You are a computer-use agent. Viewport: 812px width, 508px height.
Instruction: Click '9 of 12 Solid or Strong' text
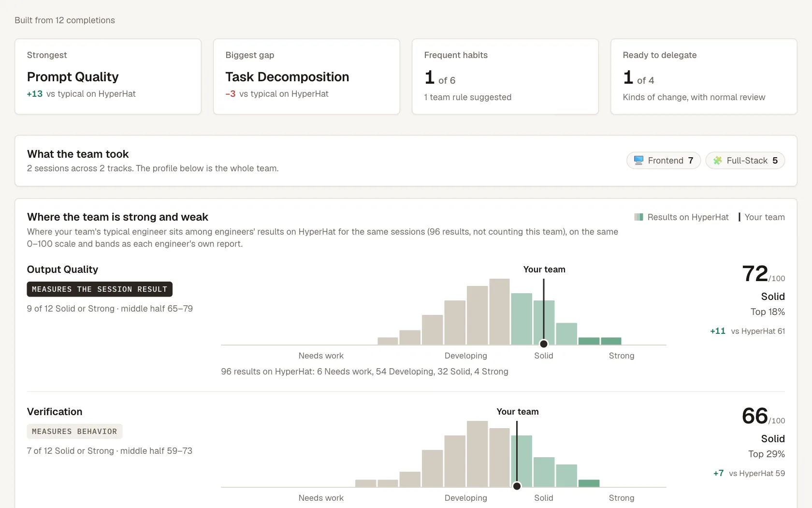pos(71,309)
